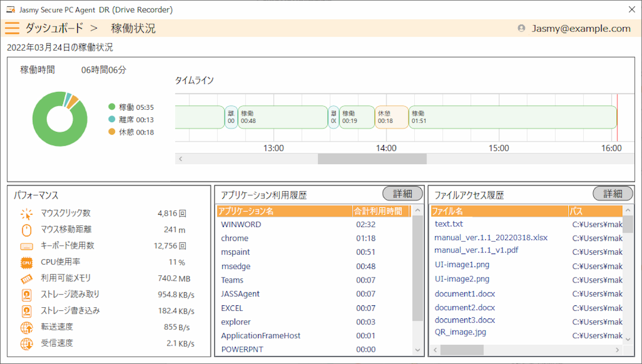Select document1.docx file entry
This screenshot has height=364, width=642.
tap(465, 294)
